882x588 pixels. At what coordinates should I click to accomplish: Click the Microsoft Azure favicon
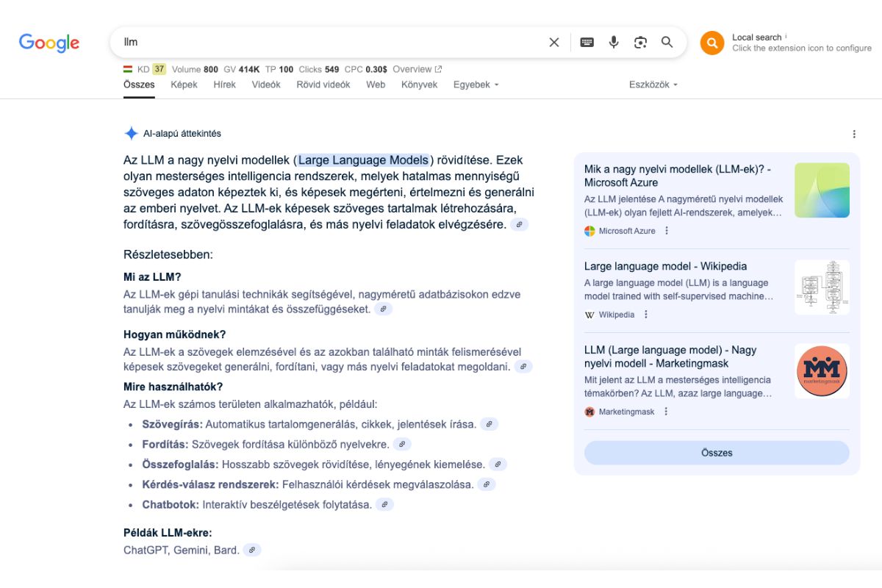tap(589, 231)
